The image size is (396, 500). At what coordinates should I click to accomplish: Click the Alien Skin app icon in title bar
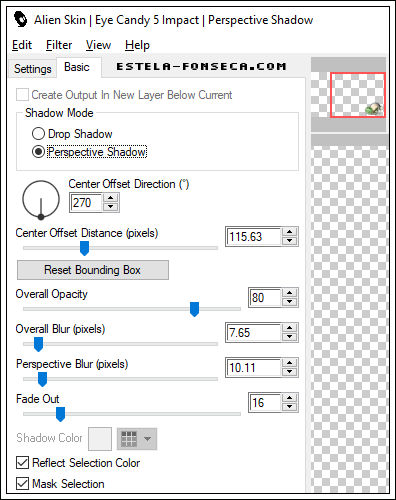coord(21,20)
